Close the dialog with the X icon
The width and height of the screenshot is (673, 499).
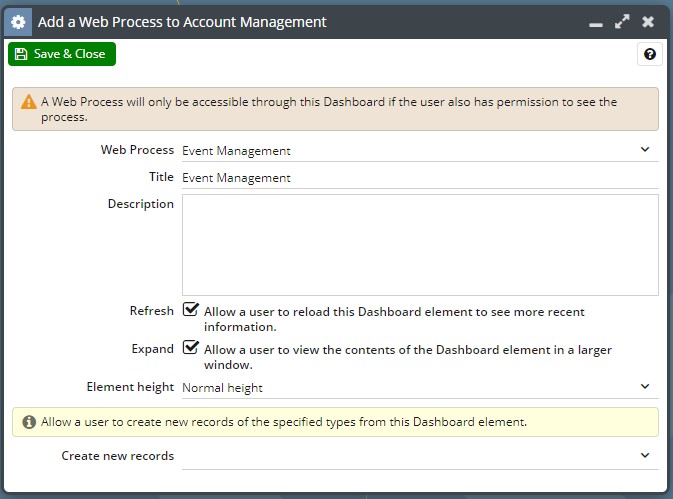[648, 21]
